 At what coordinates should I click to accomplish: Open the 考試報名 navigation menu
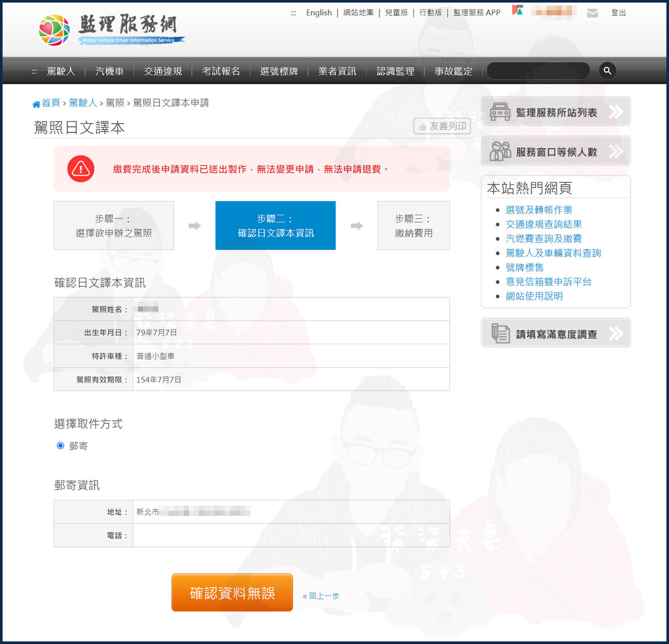[x=221, y=71]
